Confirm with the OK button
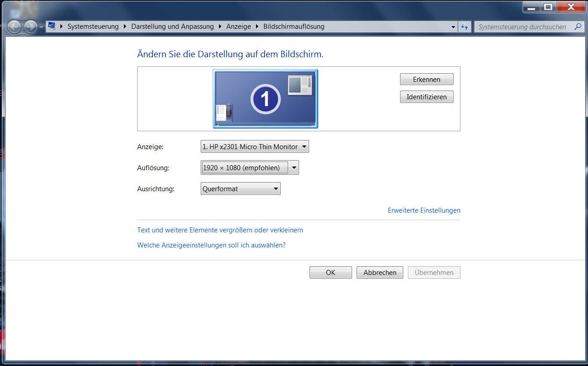Image resolution: width=588 pixels, height=366 pixels. (x=331, y=272)
